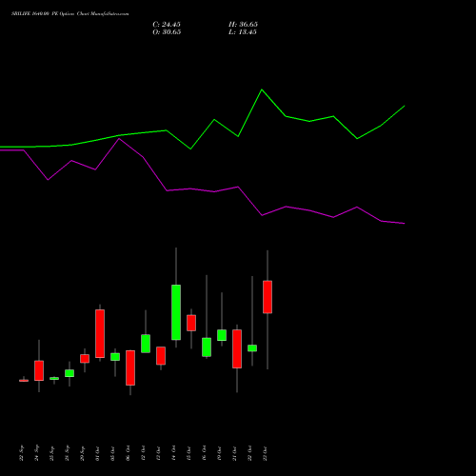
Task: Click the purple line's right end point
Action: (x=405, y=224)
